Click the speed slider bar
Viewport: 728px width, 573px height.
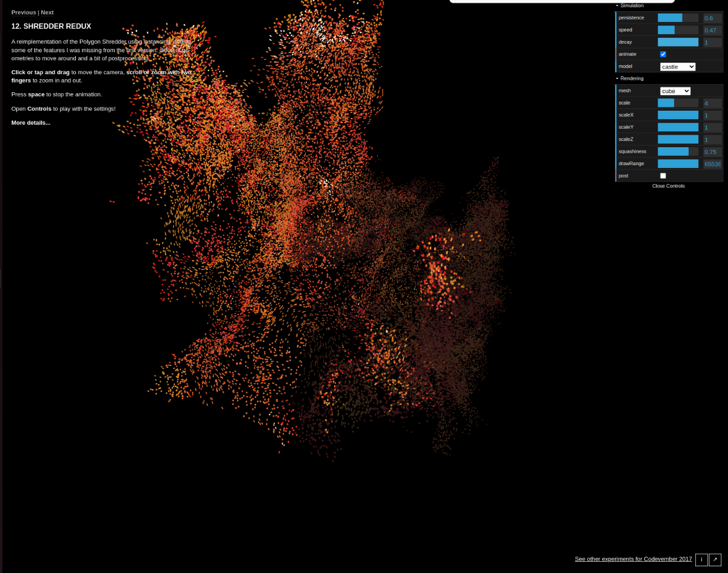coord(677,30)
